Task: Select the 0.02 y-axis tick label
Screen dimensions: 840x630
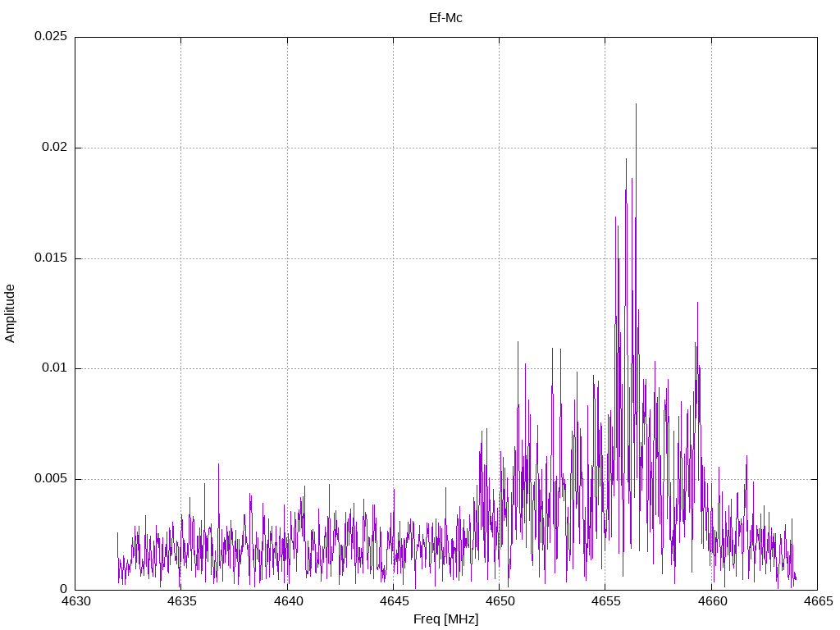Action: pyautogui.click(x=54, y=148)
